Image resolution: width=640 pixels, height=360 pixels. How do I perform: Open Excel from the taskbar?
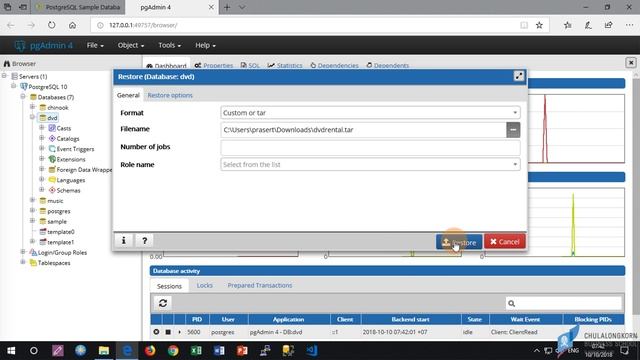[196, 351]
